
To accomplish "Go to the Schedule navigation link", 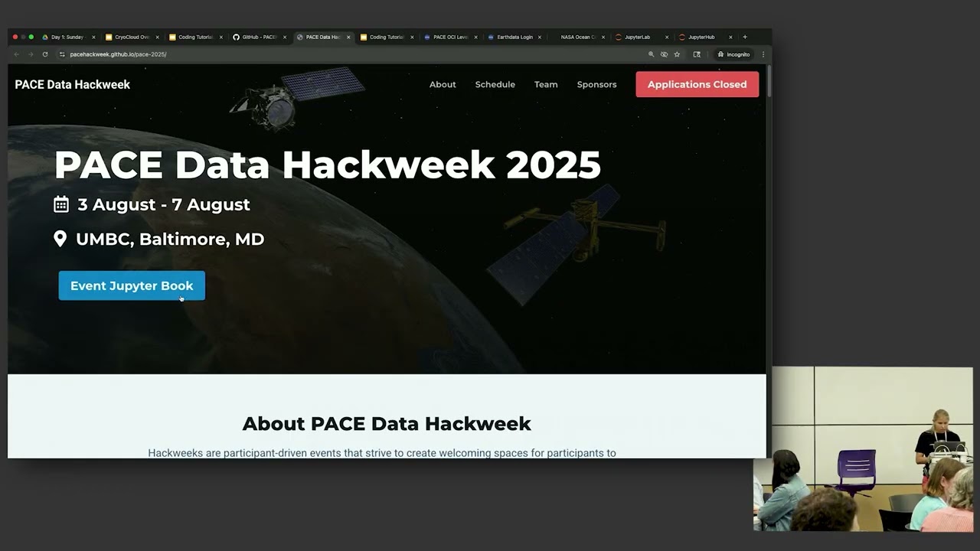I will [x=495, y=84].
